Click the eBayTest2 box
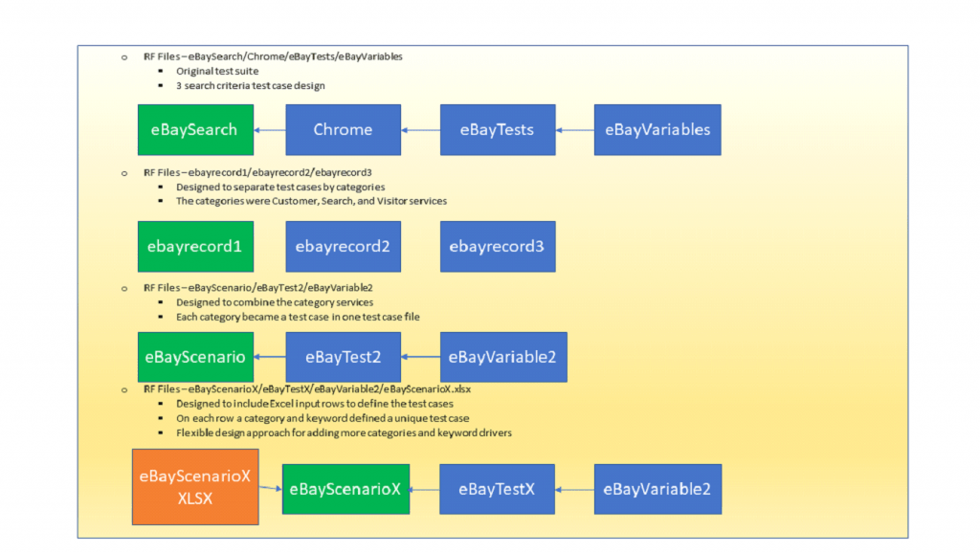Screen dimensions: 980x553 [344, 357]
